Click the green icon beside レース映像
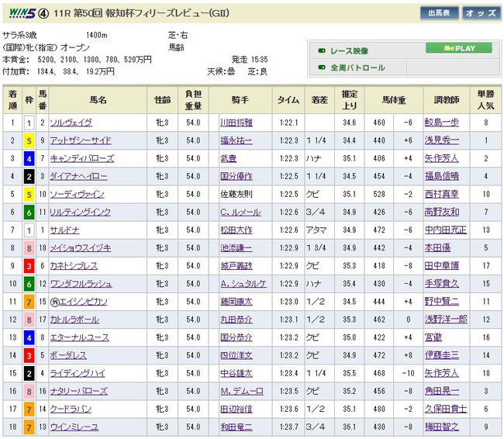The image size is (504, 439). tap(321, 50)
